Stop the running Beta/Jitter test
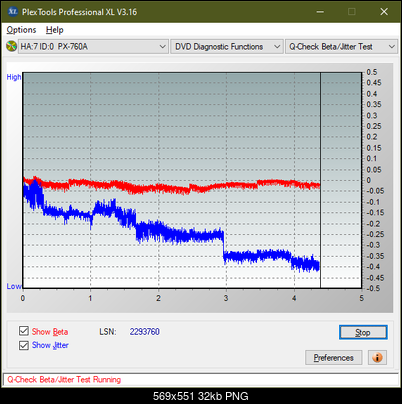The image size is (402, 404). (363, 332)
